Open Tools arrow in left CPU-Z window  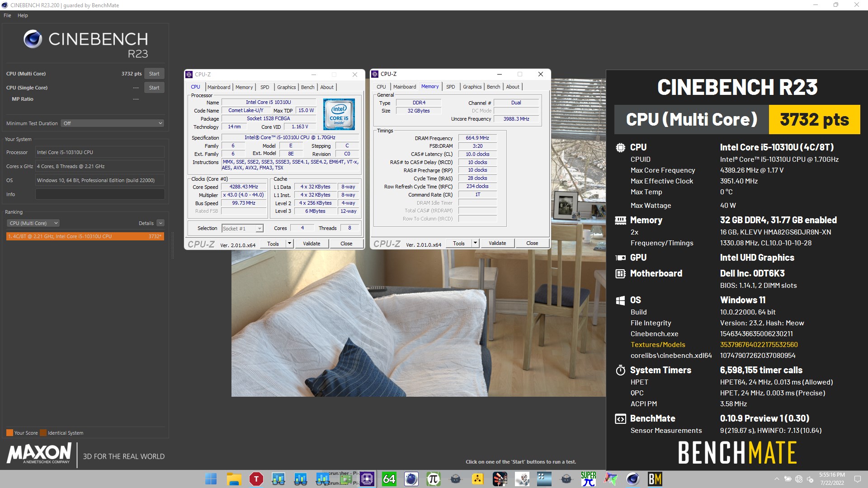coord(290,244)
